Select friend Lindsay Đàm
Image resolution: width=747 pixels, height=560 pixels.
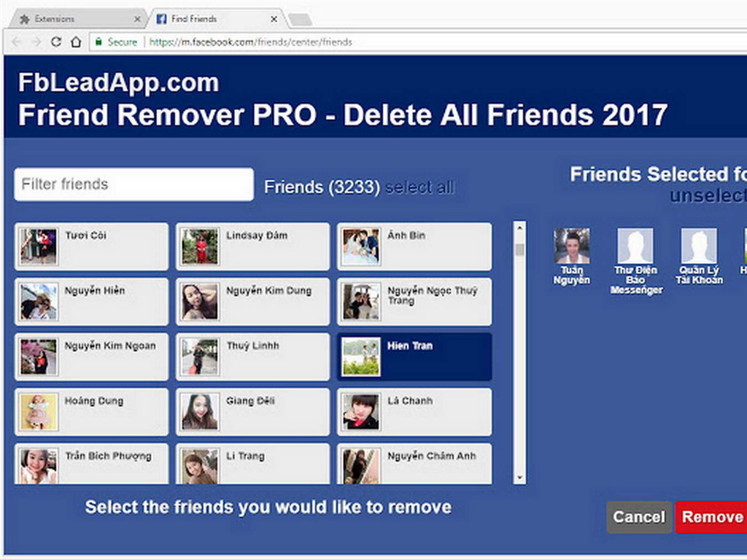click(x=252, y=246)
